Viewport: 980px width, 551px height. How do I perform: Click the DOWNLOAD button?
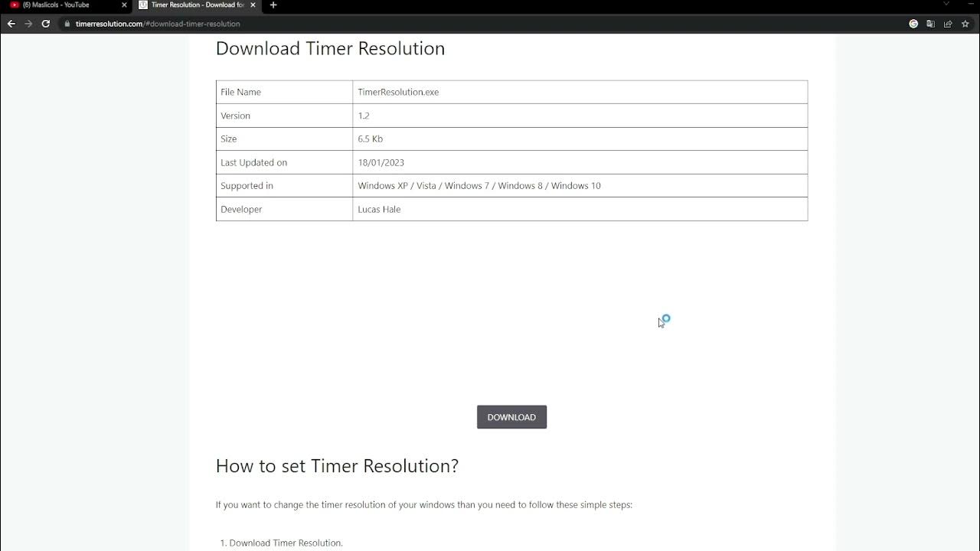[x=511, y=417]
